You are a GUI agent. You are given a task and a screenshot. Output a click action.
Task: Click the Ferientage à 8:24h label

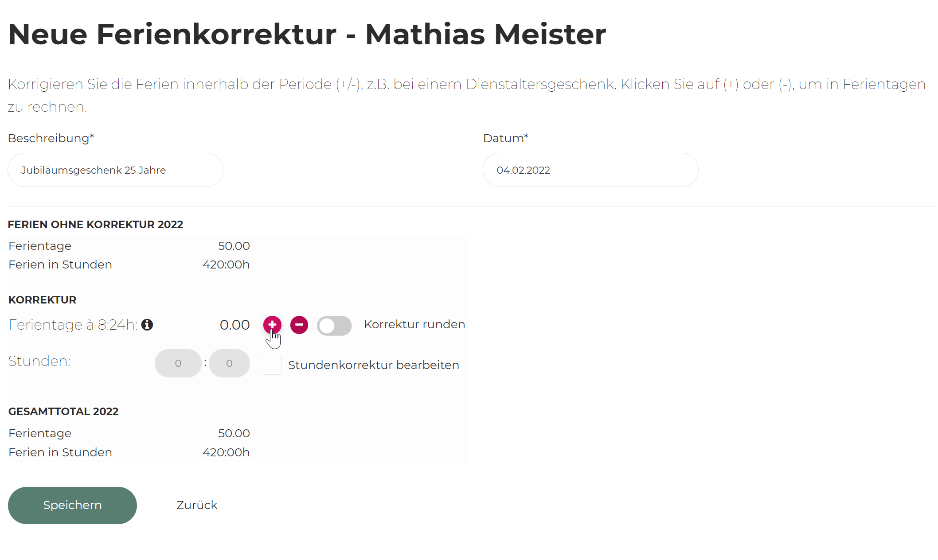pyautogui.click(x=73, y=325)
